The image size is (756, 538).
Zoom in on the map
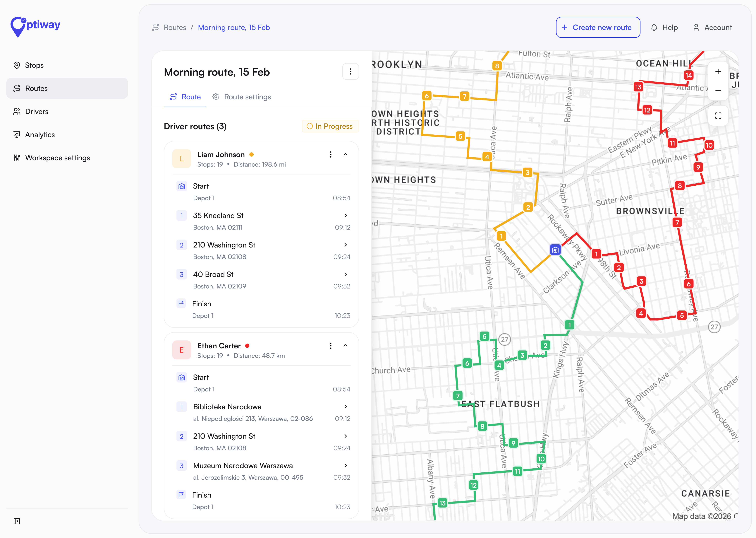(718, 71)
